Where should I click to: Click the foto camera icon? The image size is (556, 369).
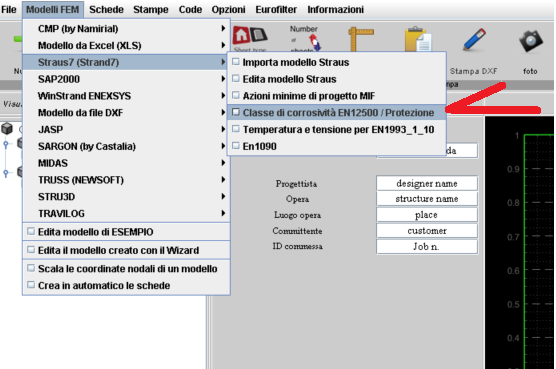click(530, 41)
